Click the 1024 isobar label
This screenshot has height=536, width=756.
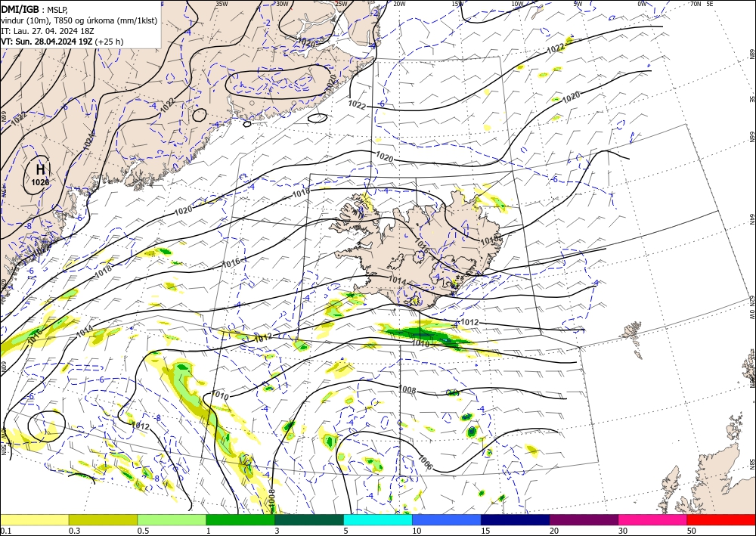(x=88, y=141)
